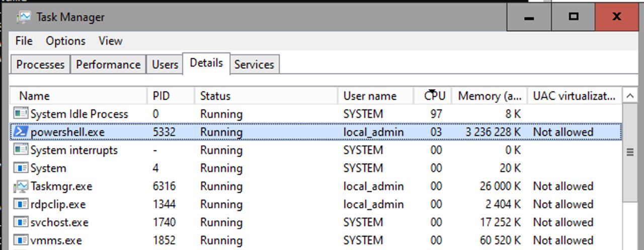This screenshot has width=644, height=250.
Task: Click local_admin user in rdpclip.exe row
Action: [x=373, y=205]
